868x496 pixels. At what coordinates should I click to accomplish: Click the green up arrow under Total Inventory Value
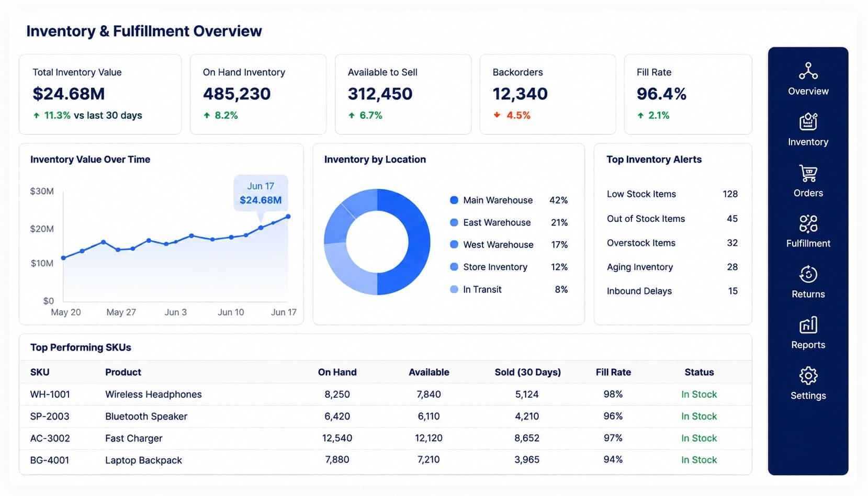pos(36,116)
